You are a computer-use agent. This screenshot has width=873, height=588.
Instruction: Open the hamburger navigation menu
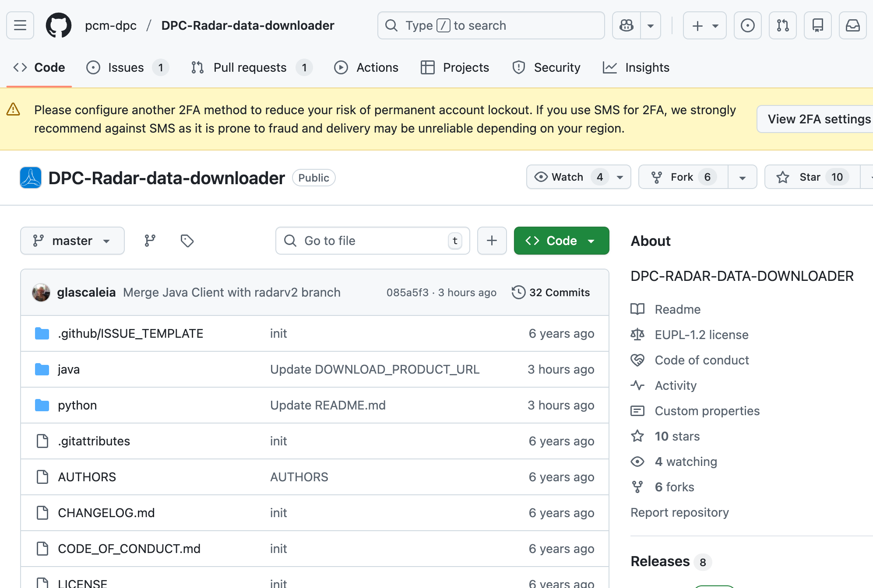click(20, 25)
